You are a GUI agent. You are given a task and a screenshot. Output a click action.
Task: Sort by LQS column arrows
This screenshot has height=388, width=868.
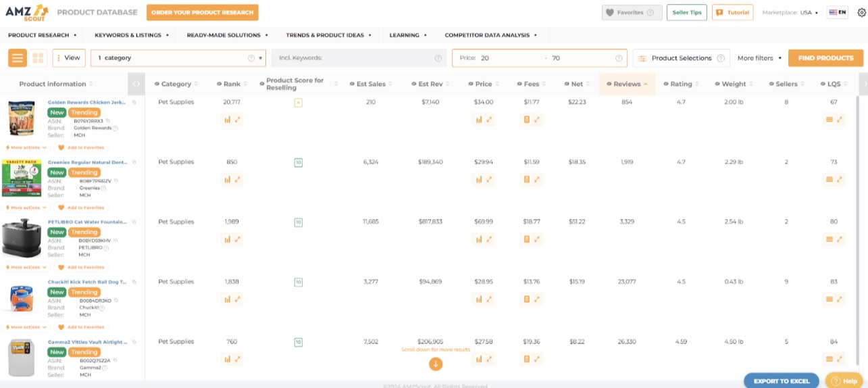pos(846,84)
